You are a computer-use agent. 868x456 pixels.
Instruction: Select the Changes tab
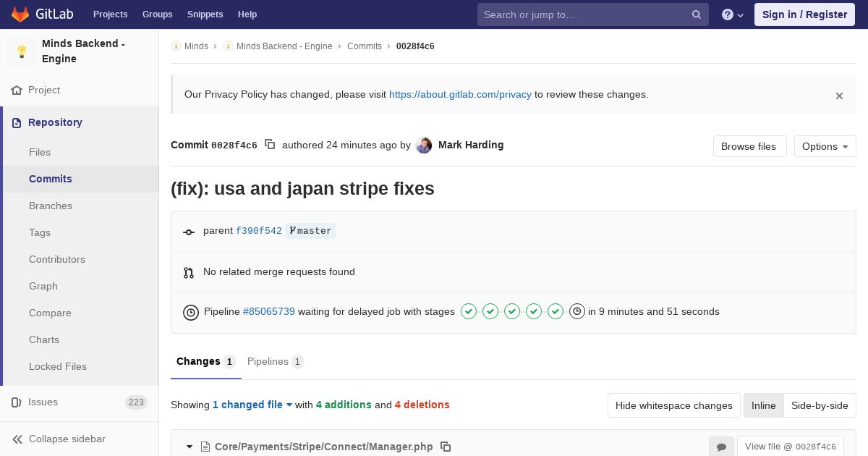(x=206, y=361)
